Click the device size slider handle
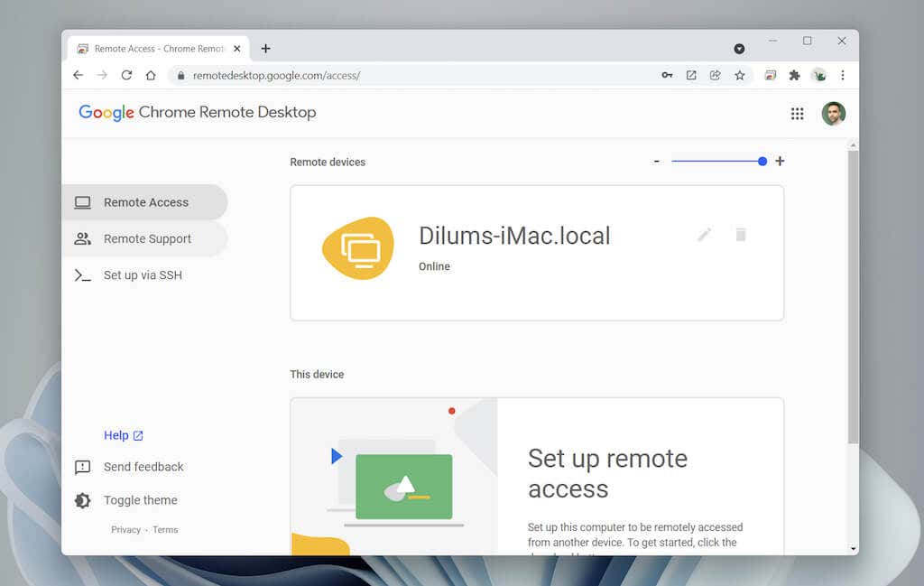Screen dimensions: 924x586 click(762, 161)
